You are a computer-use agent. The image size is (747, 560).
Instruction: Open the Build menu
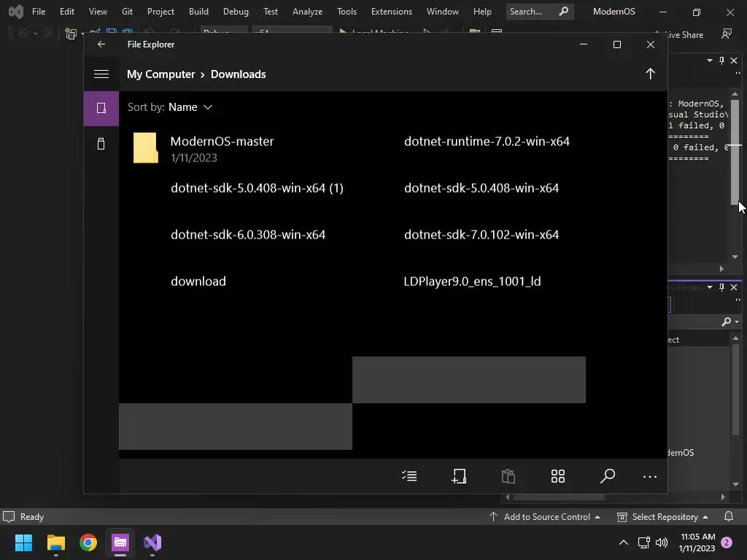pos(198,12)
